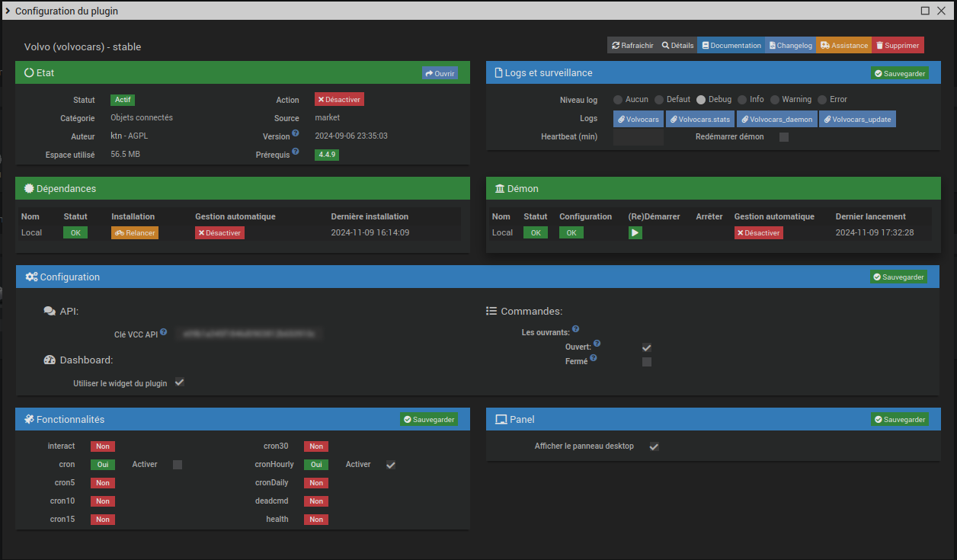This screenshot has width=957, height=560.
Task: Click the Non badge for cron5
Action: pos(103,483)
